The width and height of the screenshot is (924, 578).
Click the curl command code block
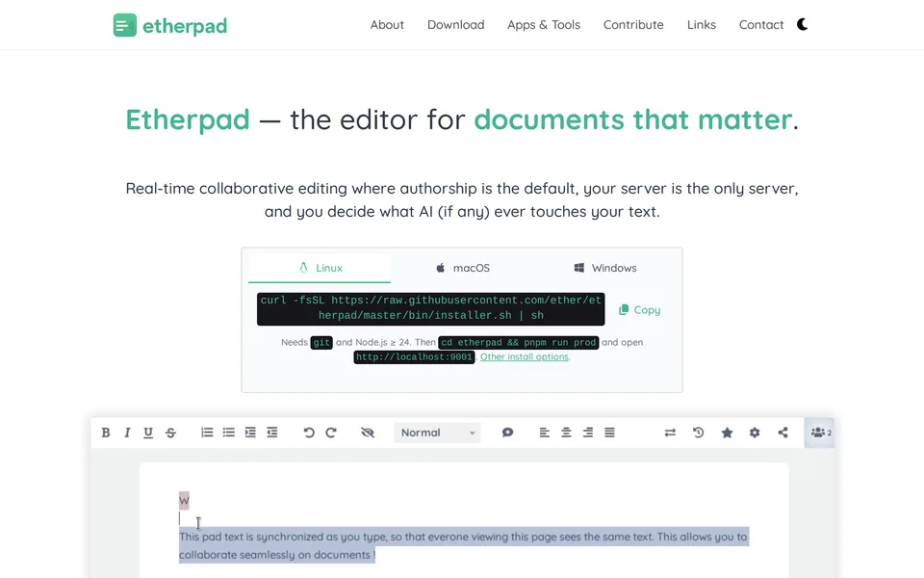click(431, 308)
